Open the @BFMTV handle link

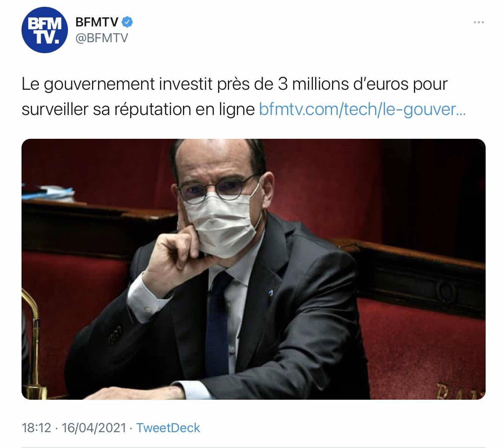click(x=102, y=38)
